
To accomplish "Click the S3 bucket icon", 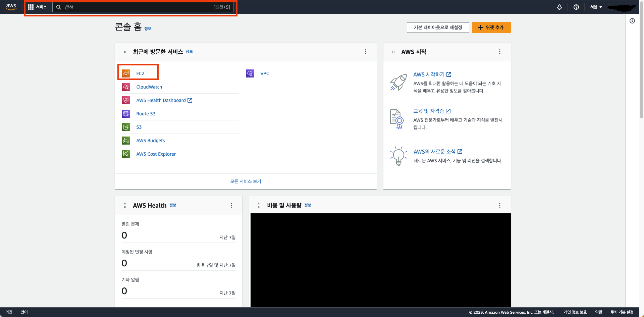I will (x=126, y=127).
